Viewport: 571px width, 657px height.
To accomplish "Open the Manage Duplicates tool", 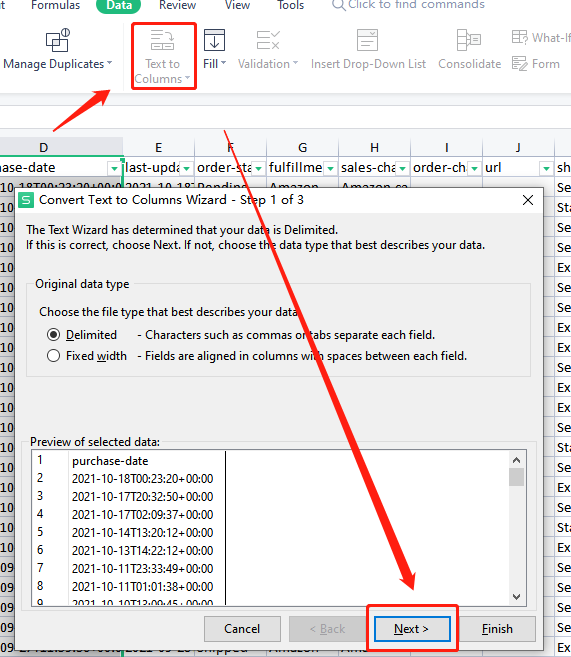I will pos(57,50).
